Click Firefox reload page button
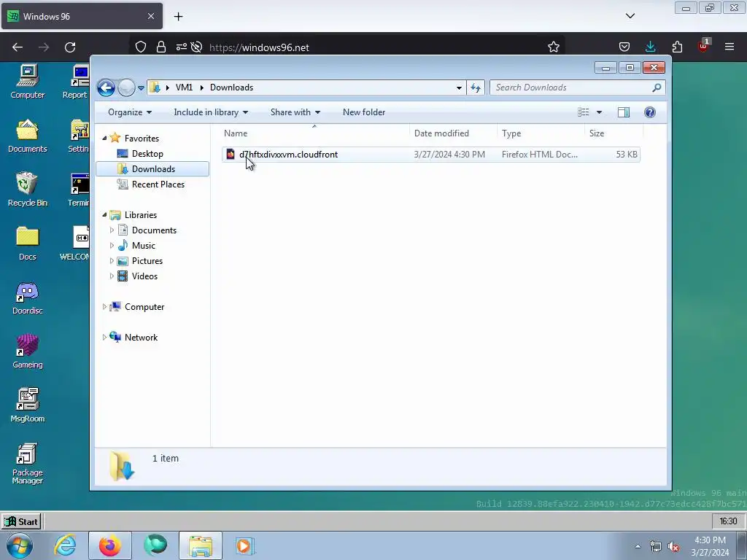 (70, 47)
